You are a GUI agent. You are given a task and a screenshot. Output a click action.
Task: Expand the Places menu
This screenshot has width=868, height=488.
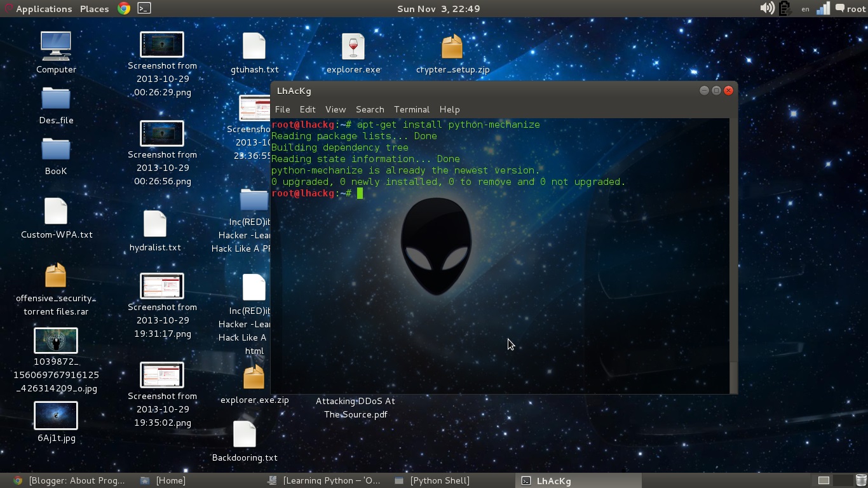tap(93, 8)
